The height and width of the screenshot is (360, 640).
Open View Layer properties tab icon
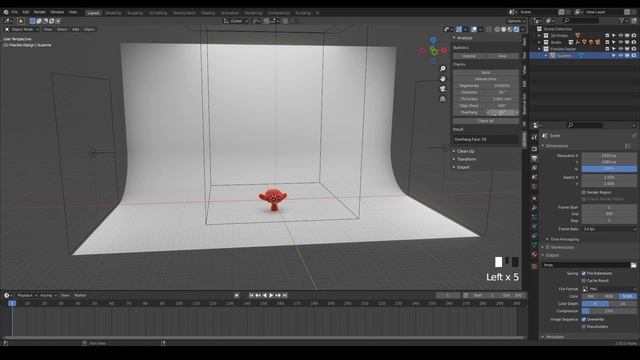(534, 168)
